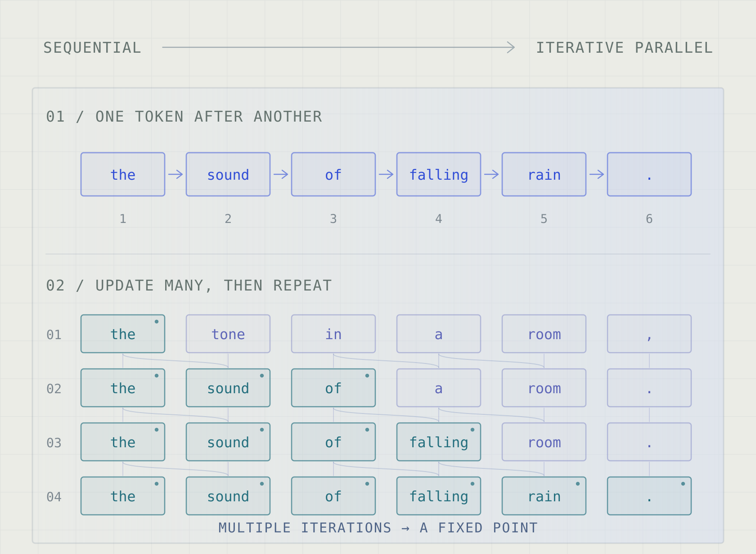The image size is (756, 554).
Task: Click the "in" token in iteration row 01
Action: coord(333,334)
